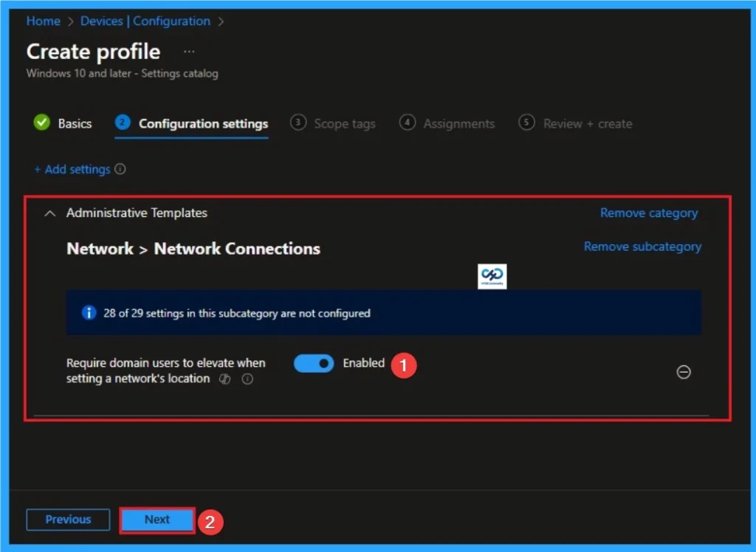Viewport: 756px width, 552px height.
Task: Click the info icon inside the blue notification banner
Action: click(89, 313)
